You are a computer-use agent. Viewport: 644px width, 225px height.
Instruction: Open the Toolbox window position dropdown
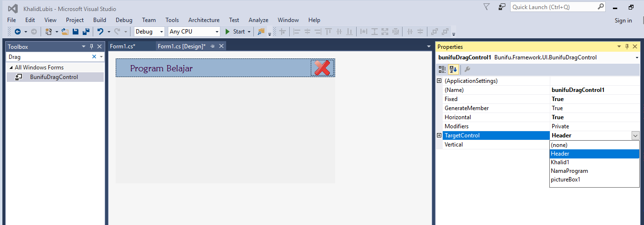coord(84,46)
